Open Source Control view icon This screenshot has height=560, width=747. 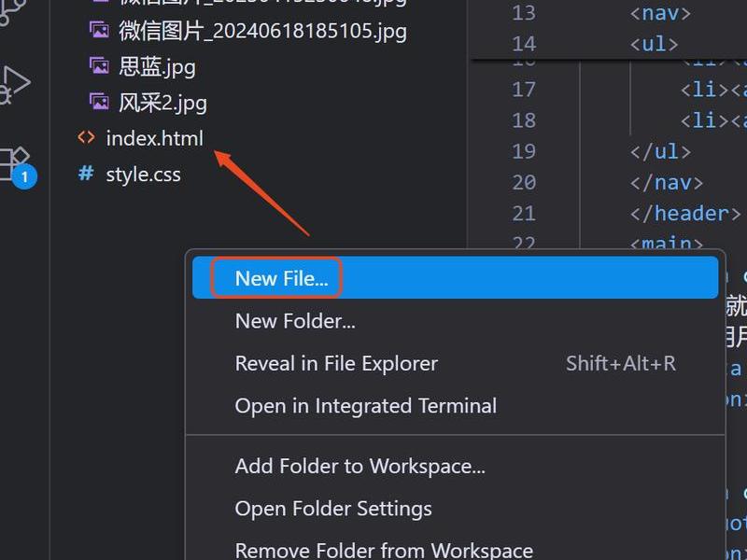click(12, 12)
